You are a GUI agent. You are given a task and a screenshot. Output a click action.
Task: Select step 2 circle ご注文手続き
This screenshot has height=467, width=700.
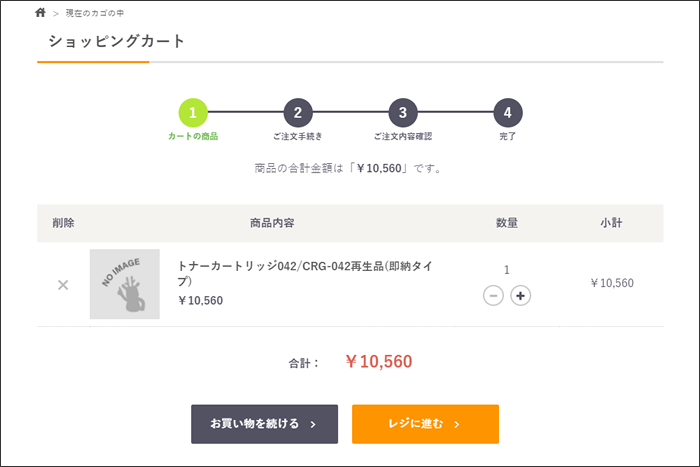click(298, 113)
